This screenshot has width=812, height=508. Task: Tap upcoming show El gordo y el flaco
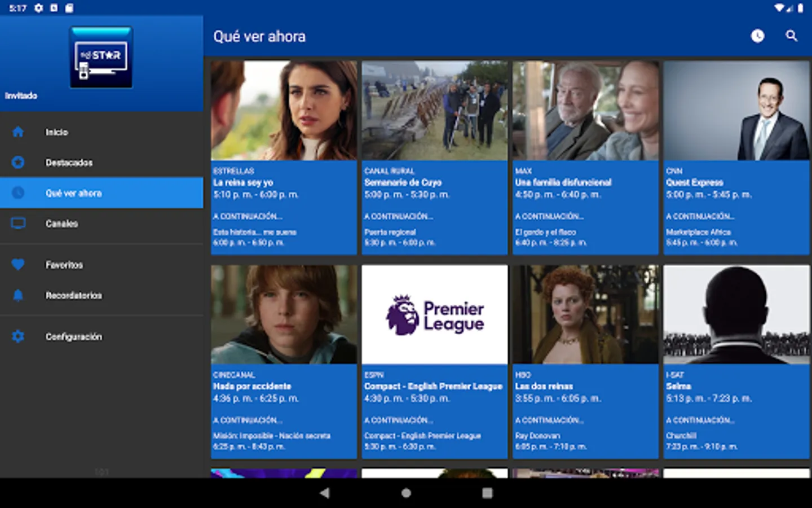click(545, 232)
